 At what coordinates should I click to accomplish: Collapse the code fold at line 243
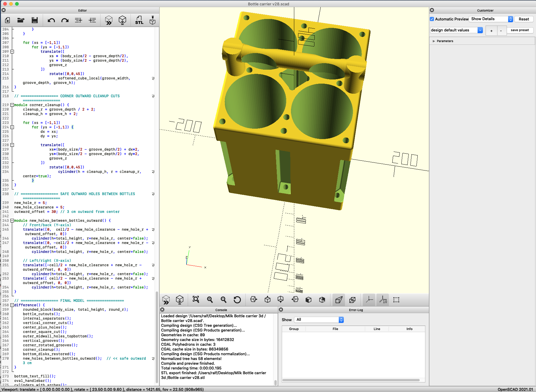coord(12,221)
